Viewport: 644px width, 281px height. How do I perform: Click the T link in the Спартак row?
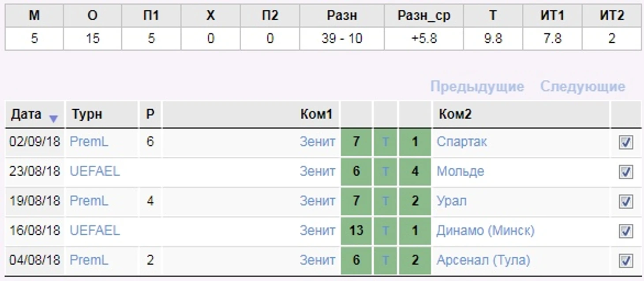386,142
